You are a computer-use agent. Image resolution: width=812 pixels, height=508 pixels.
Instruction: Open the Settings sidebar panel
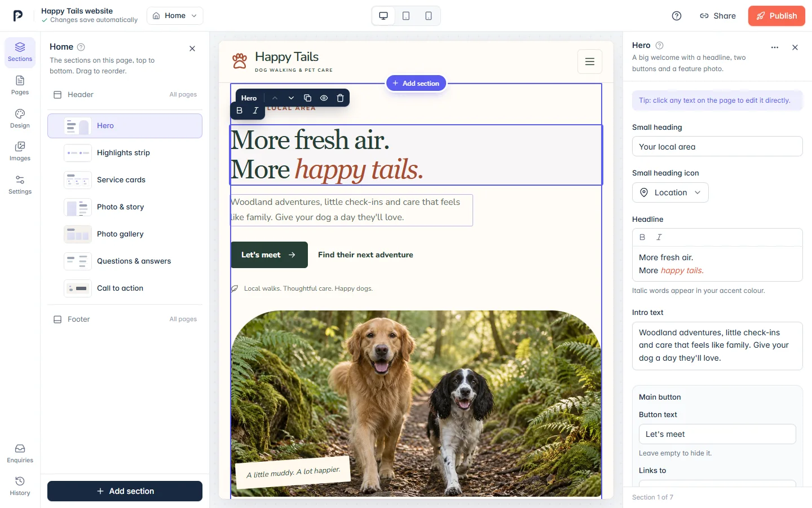tap(20, 185)
